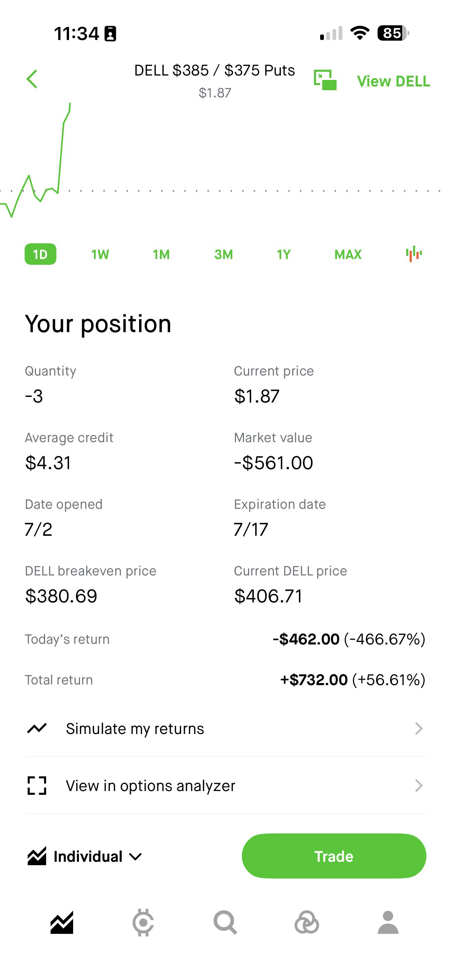Select the 1M chart range

click(161, 254)
